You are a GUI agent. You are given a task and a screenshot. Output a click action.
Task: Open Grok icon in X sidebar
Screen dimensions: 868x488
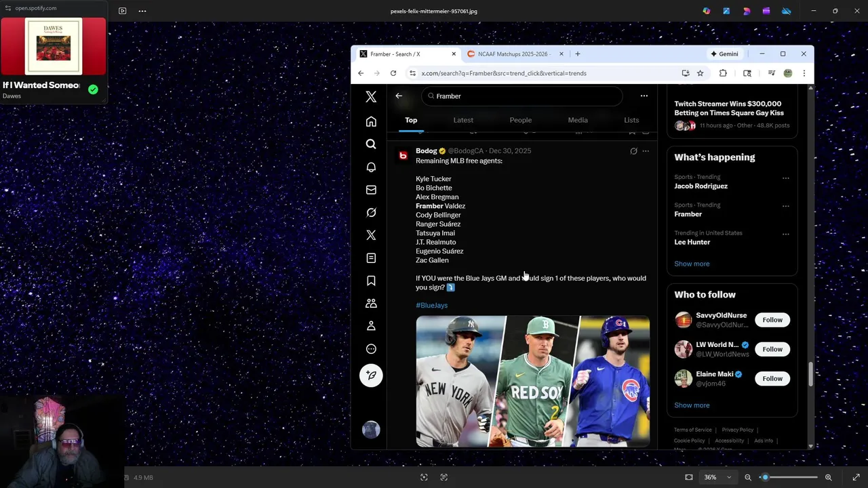coord(371,213)
